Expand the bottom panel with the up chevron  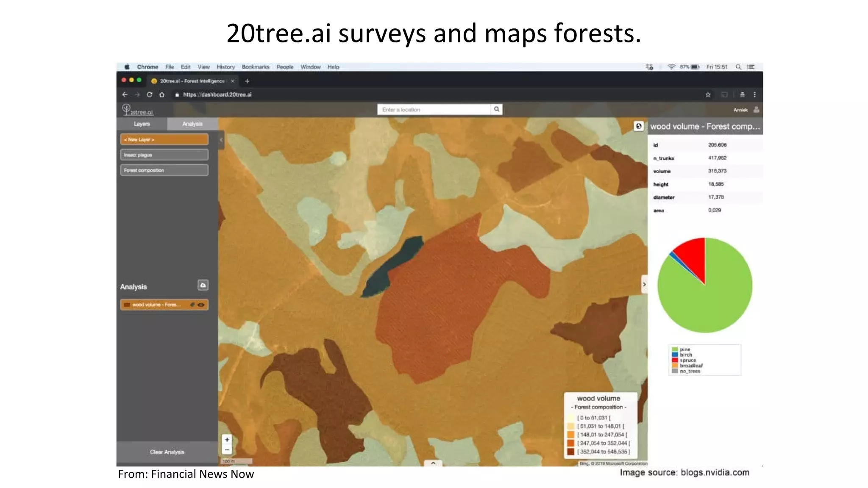pyautogui.click(x=433, y=463)
